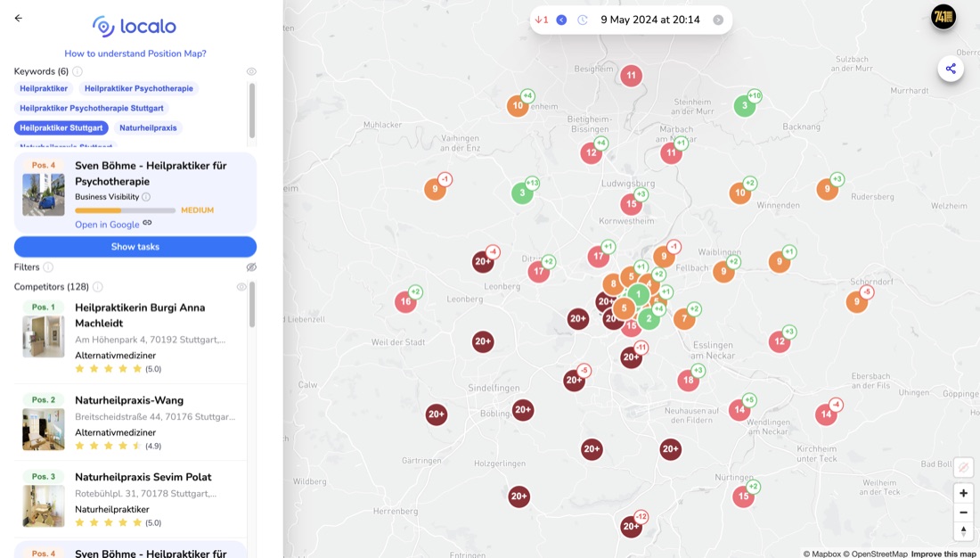Click 20+ marker near Weil der Stadt
980x558 pixels.
point(483,341)
